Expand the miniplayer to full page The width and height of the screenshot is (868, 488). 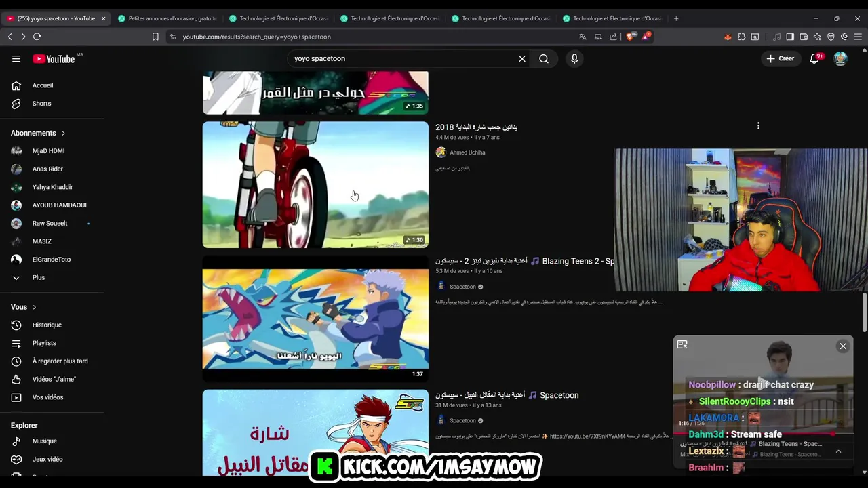point(682,345)
